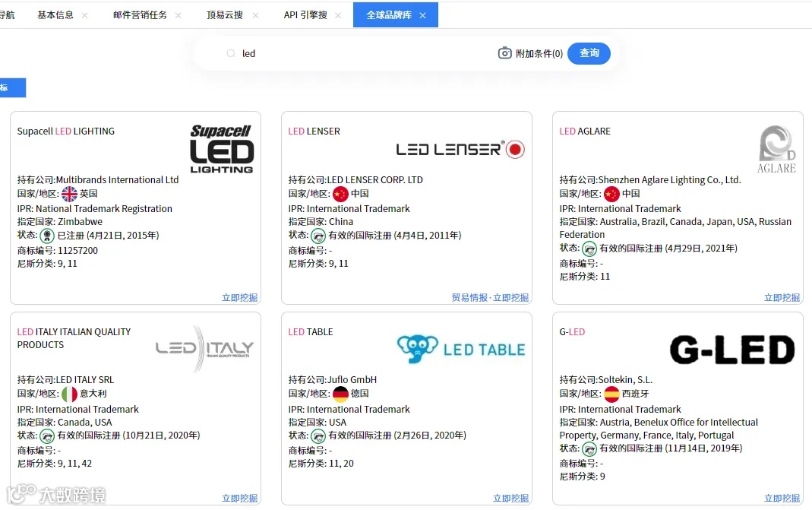Open the G-LED logo image

tap(732, 350)
